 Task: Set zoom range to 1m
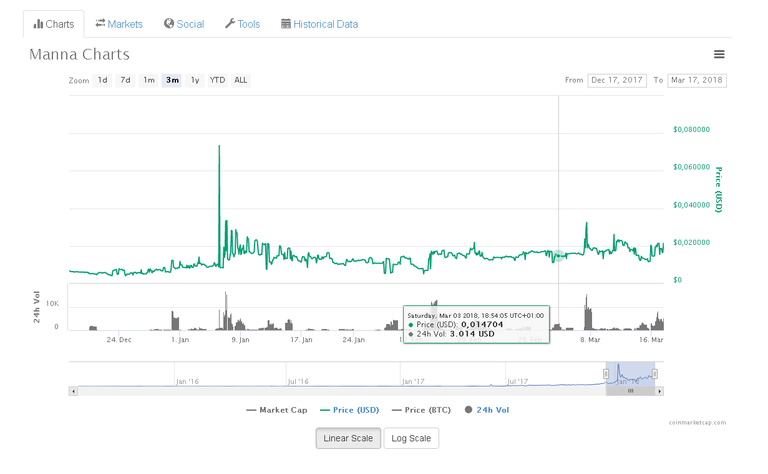coord(149,80)
